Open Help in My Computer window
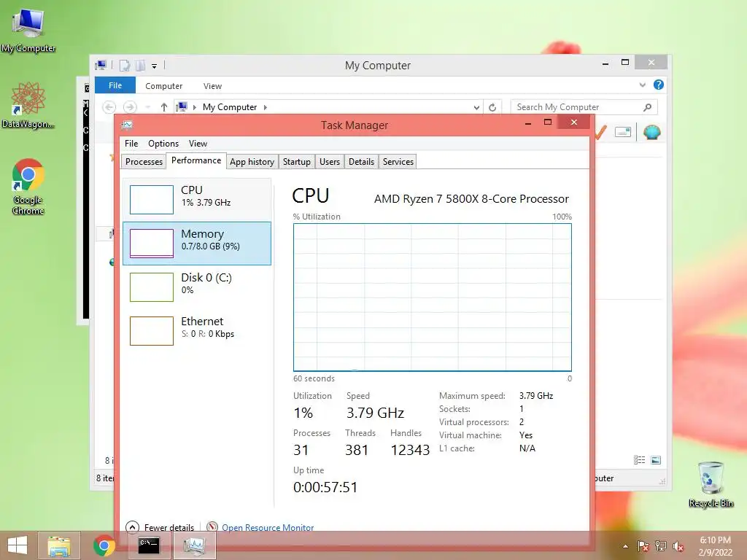 click(x=659, y=85)
